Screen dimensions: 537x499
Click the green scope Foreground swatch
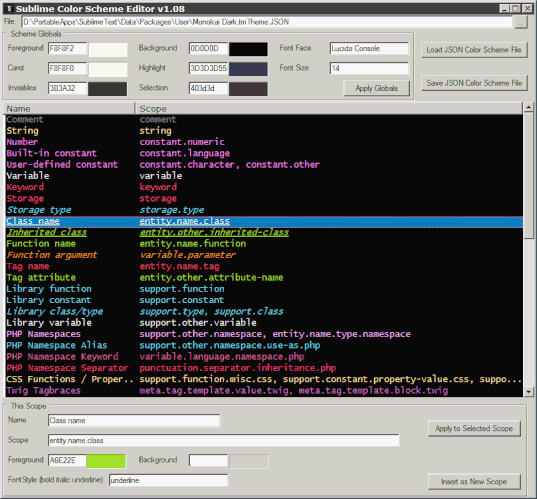pos(106,461)
